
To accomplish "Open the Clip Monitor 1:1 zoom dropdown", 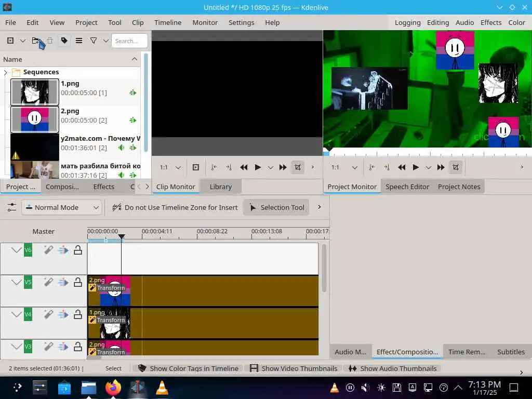I will pos(170,167).
